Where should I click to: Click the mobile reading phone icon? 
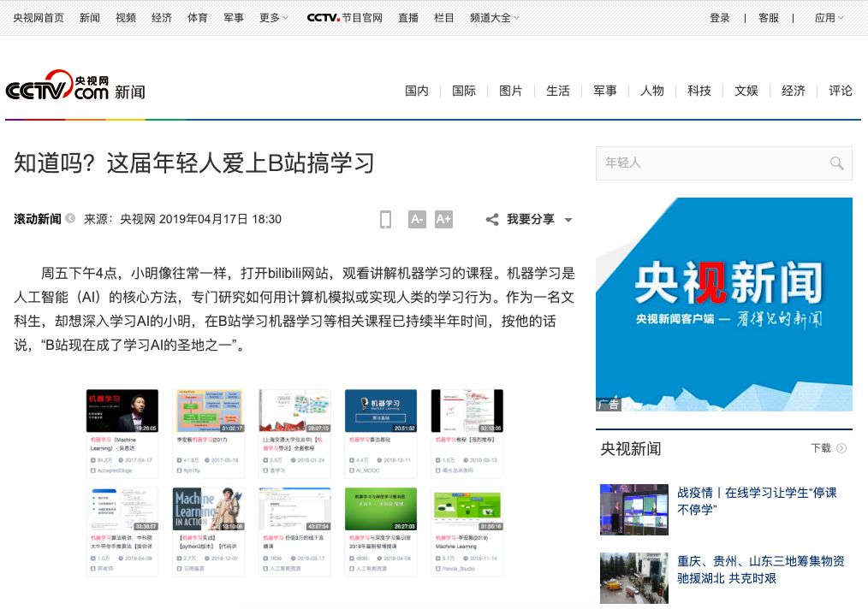pos(385,219)
